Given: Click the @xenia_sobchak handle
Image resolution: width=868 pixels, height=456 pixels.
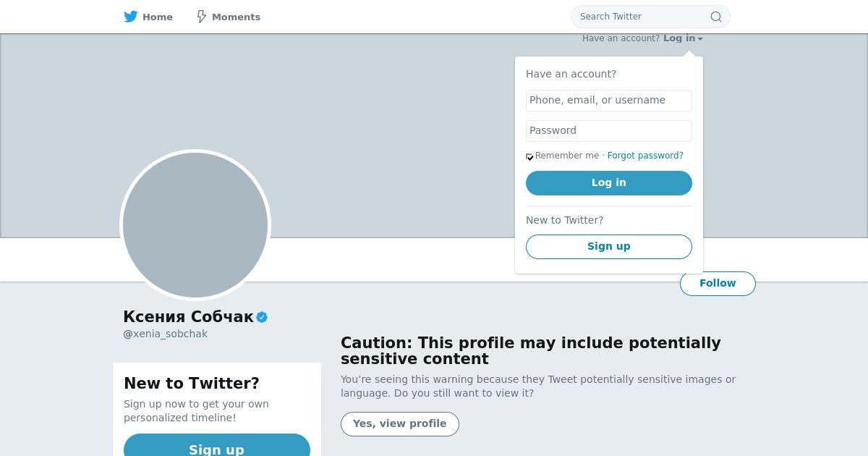Looking at the screenshot, I should pos(166,334).
